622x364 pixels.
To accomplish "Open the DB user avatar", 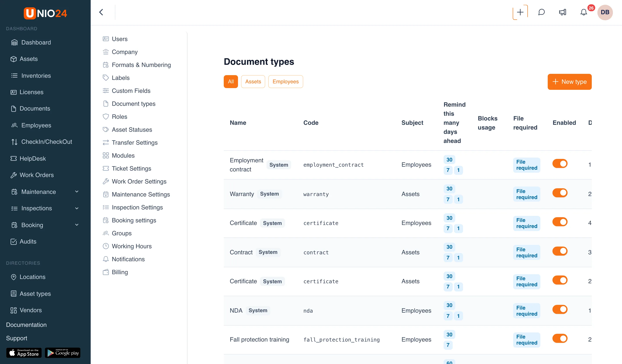I will point(605,12).
